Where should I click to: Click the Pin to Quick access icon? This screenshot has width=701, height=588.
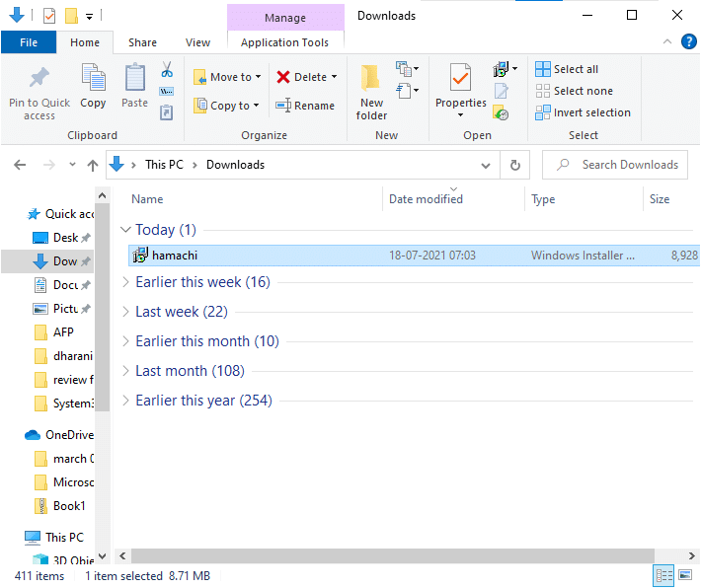[39, 79]
